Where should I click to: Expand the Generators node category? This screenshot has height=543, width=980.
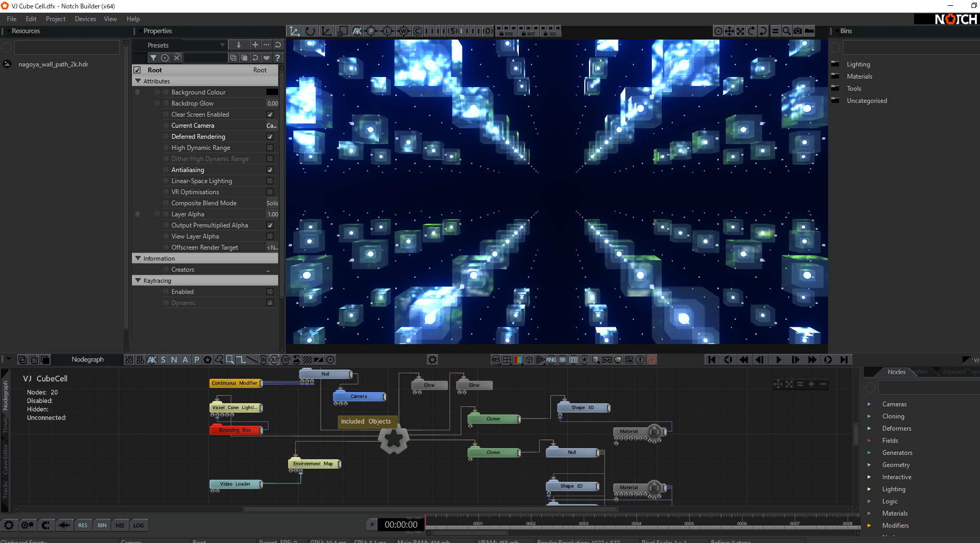(869, 453)
